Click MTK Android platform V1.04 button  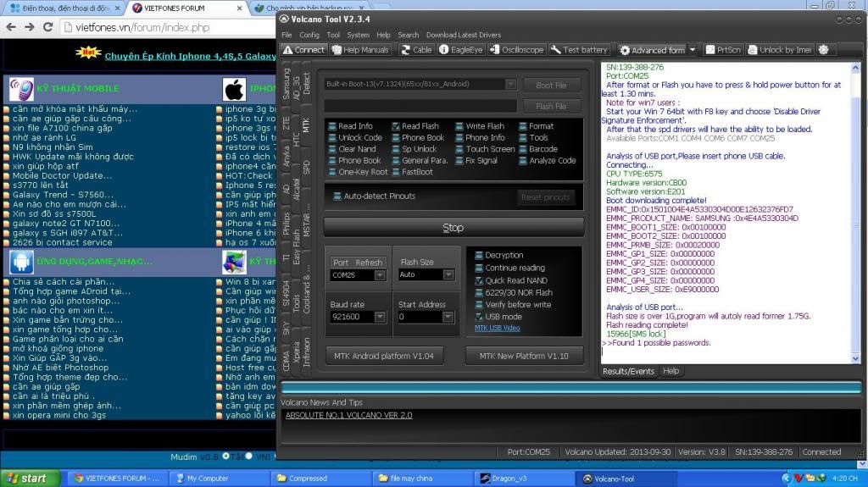[x=384, y=356]
